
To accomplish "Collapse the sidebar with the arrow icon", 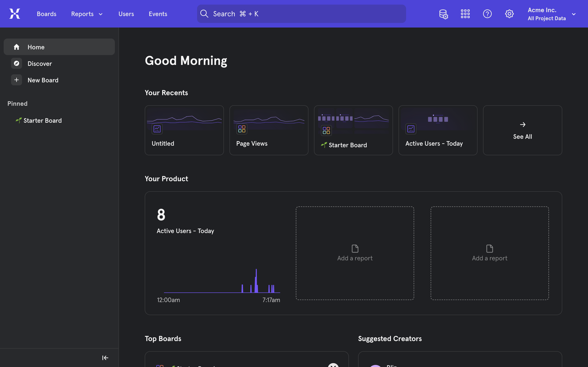I will (x=105, y=358).
